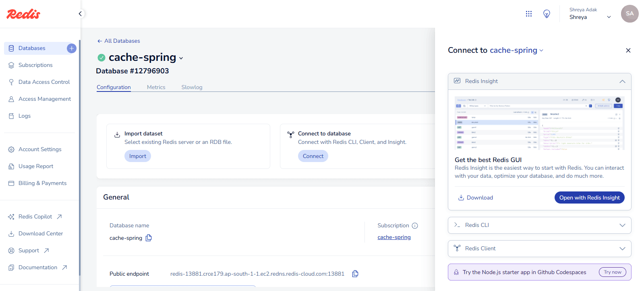
Task: Click the Try now button
Action: (613, 272)
